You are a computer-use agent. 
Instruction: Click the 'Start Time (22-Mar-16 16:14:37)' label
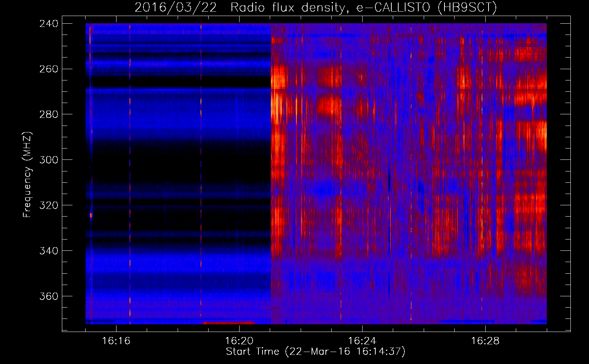click(x=316, y=352)
